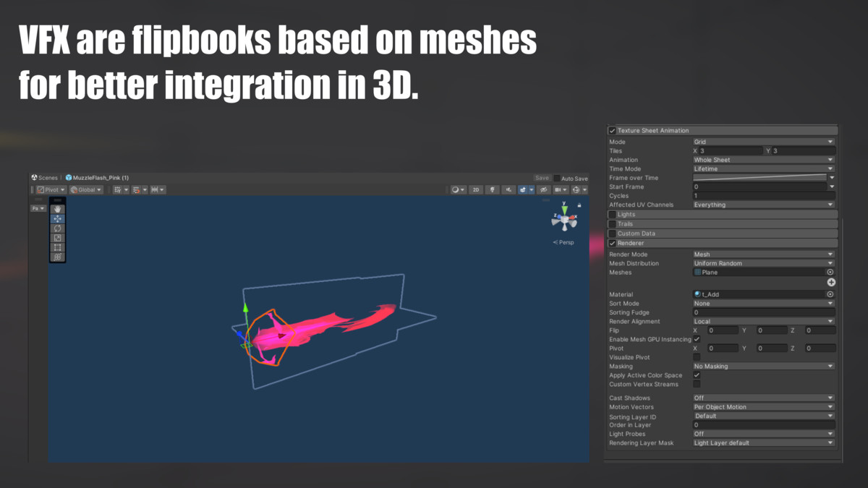Choose the Rotate tool
868x488 pixels.
pyautogui.click(x=58, y=228)
